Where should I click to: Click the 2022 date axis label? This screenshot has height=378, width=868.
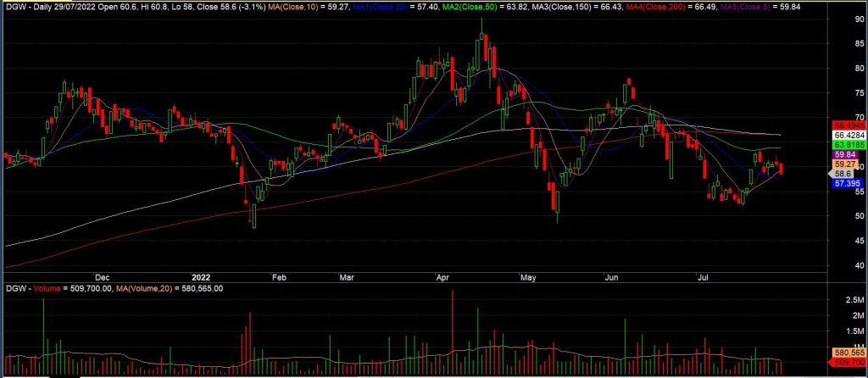tap(200, 276)
